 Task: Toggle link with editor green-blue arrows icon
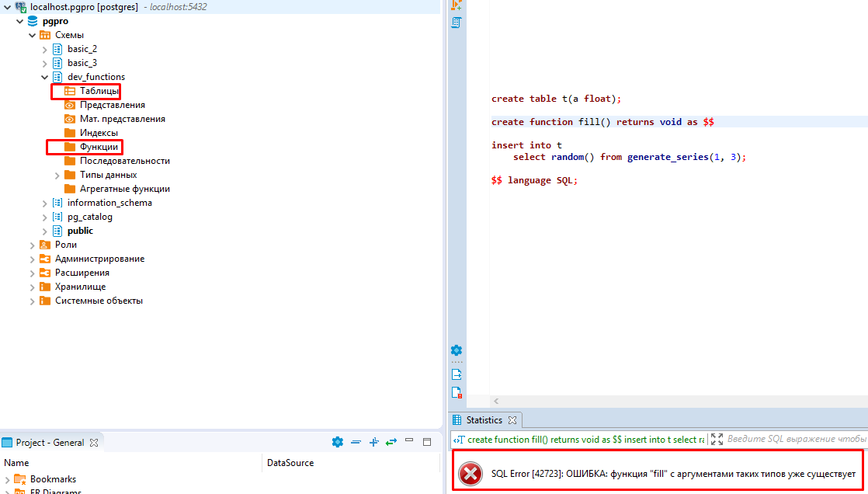tap(391, 442)
